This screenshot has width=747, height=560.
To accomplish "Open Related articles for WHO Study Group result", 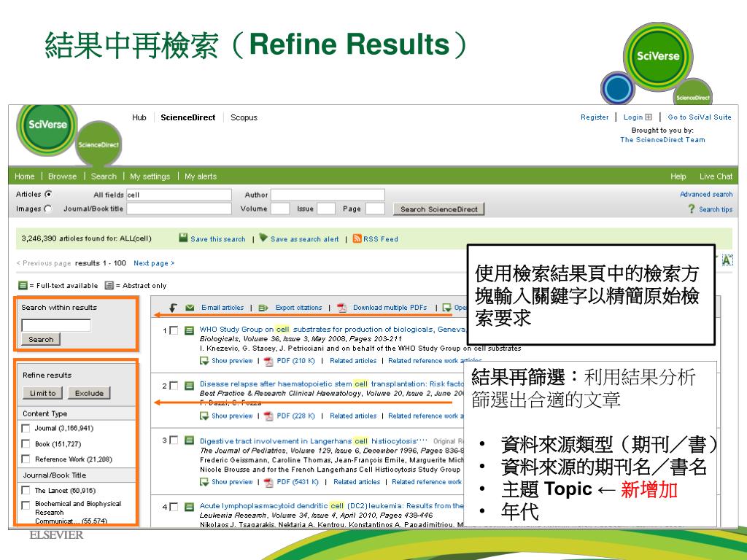I will (x=353, y=361).
